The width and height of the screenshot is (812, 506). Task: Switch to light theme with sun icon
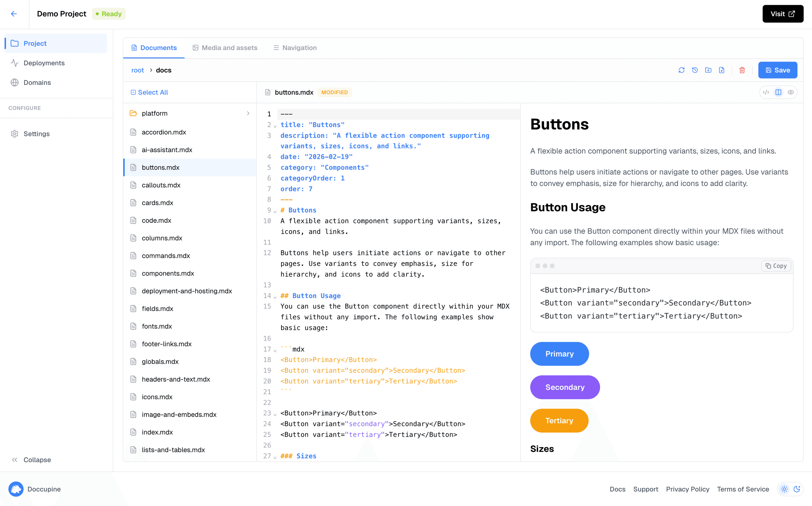[784, 489]
